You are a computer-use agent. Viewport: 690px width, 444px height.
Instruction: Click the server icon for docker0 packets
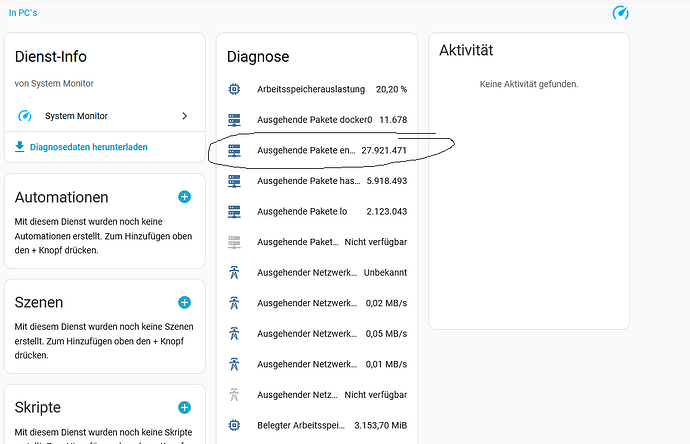click(x=234, y=120)
